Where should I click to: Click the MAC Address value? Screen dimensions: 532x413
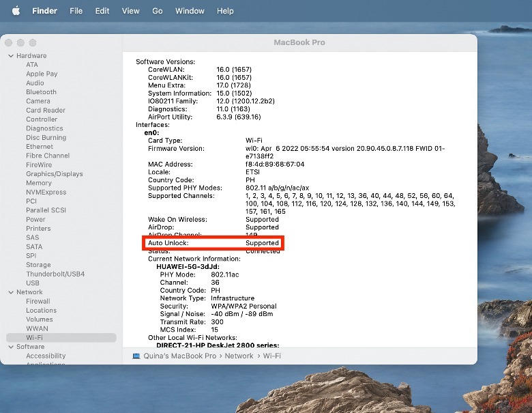point(275,165)
